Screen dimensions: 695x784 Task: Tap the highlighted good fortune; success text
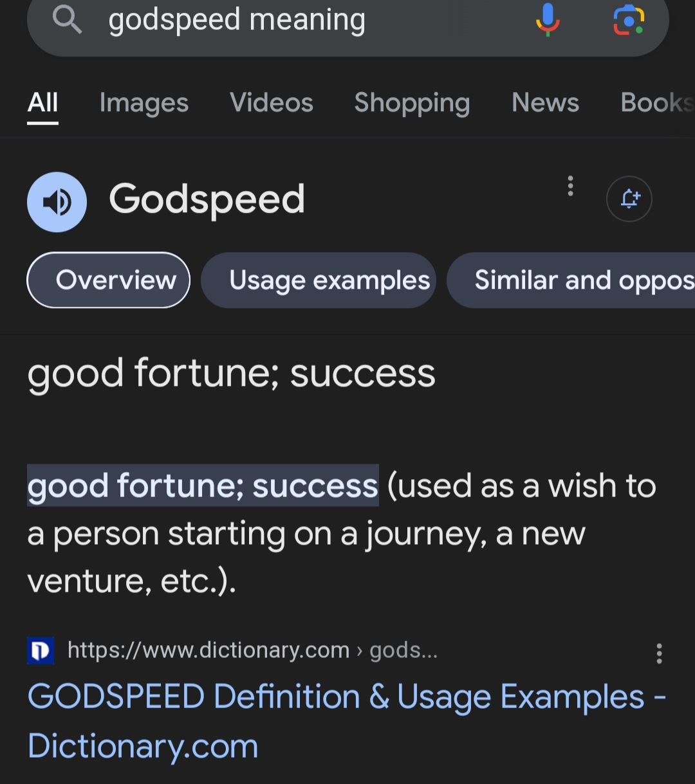pyautogui.click(x=203, y=486)
